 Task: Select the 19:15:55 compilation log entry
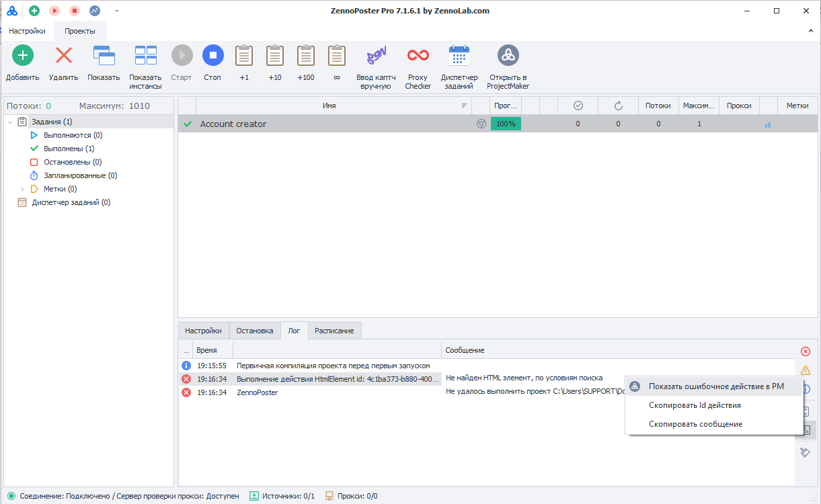pyautogui.click(x=485, y=366)
